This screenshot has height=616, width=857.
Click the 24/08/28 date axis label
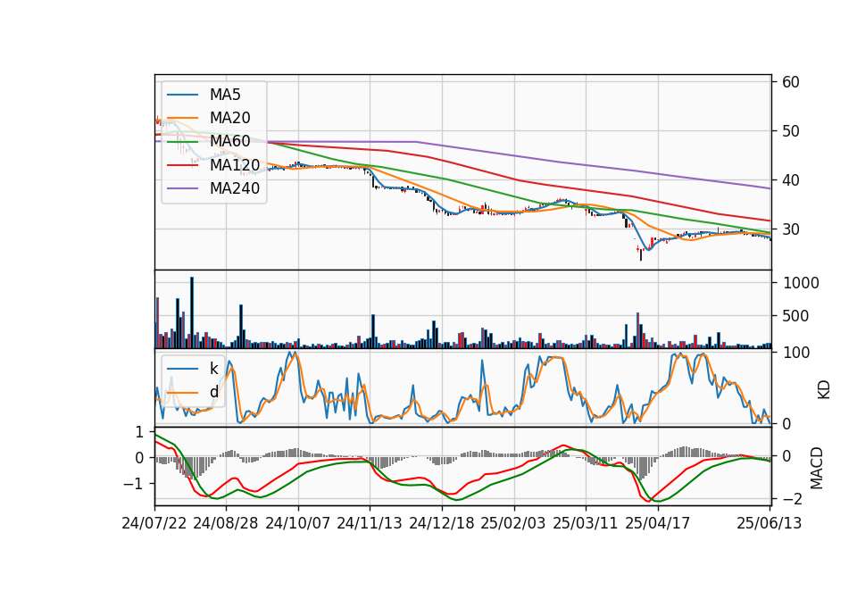click(226, 523)
